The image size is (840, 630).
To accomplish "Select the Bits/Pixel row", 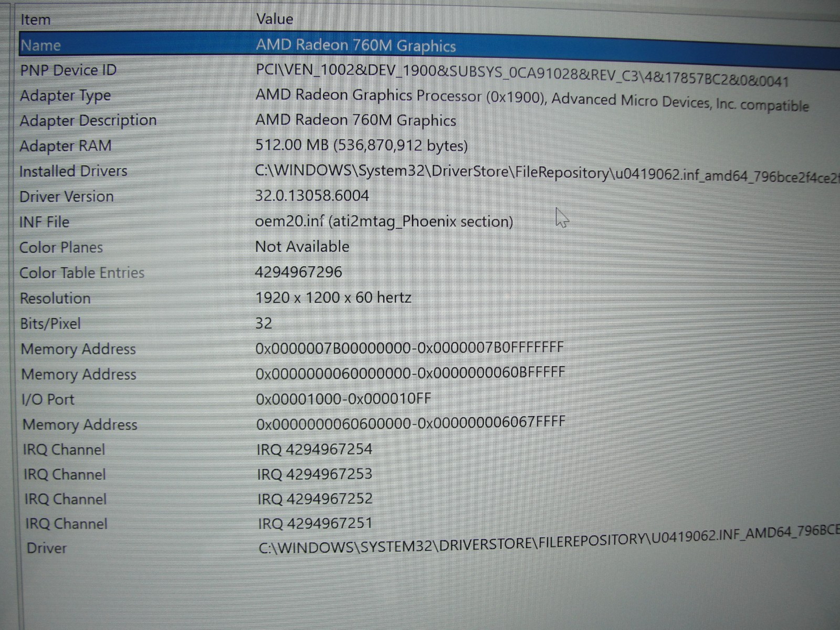I will coord(50,323).
